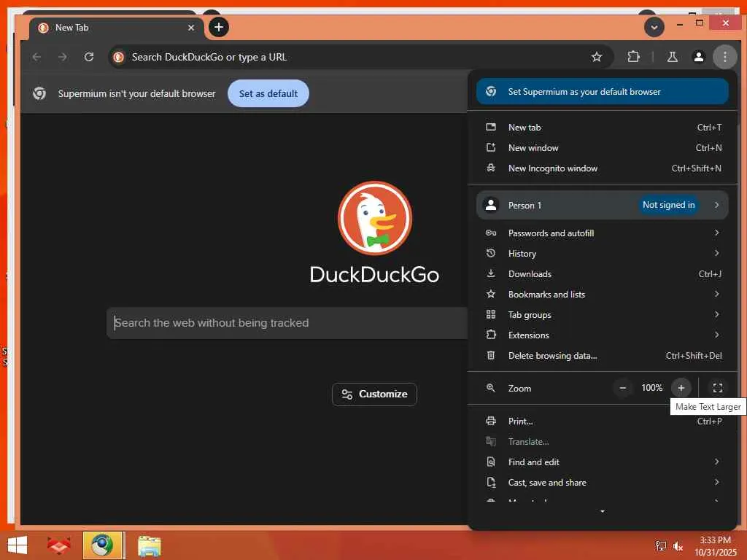Viewport: 747px width, 560px height.
Task: Select the New Tab browser tab
Action: coord(117,28)
